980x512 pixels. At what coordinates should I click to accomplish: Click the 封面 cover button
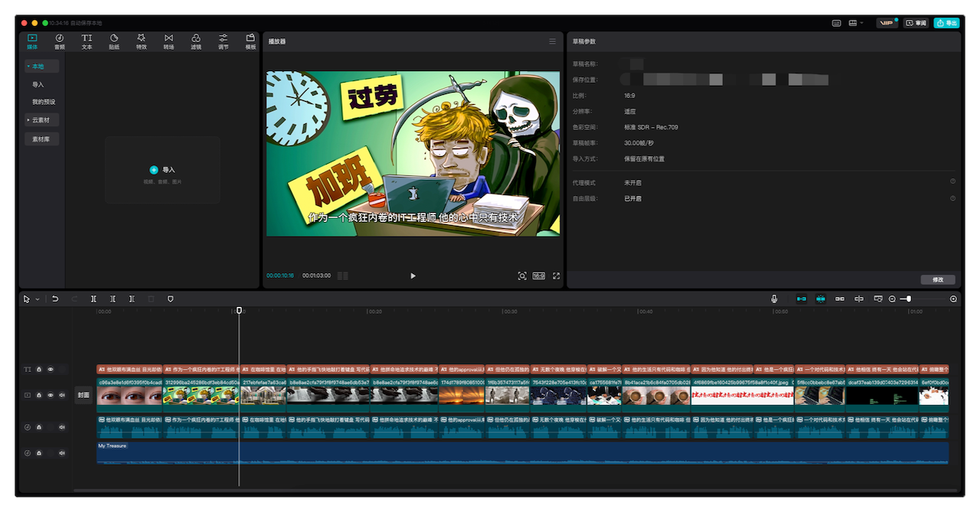[x=83, y=396]
